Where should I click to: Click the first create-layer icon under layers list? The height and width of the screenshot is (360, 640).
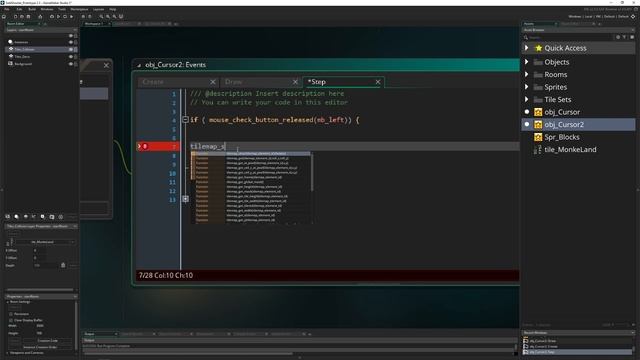pos(7,217)
